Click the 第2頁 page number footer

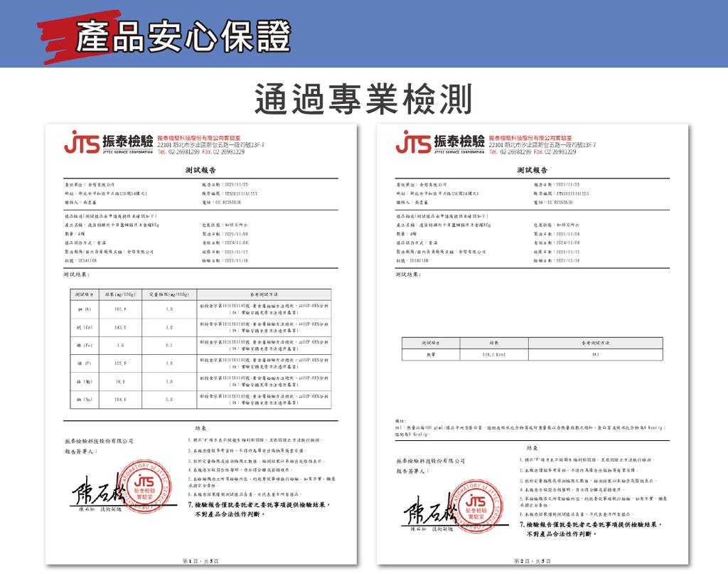point(532,561)
